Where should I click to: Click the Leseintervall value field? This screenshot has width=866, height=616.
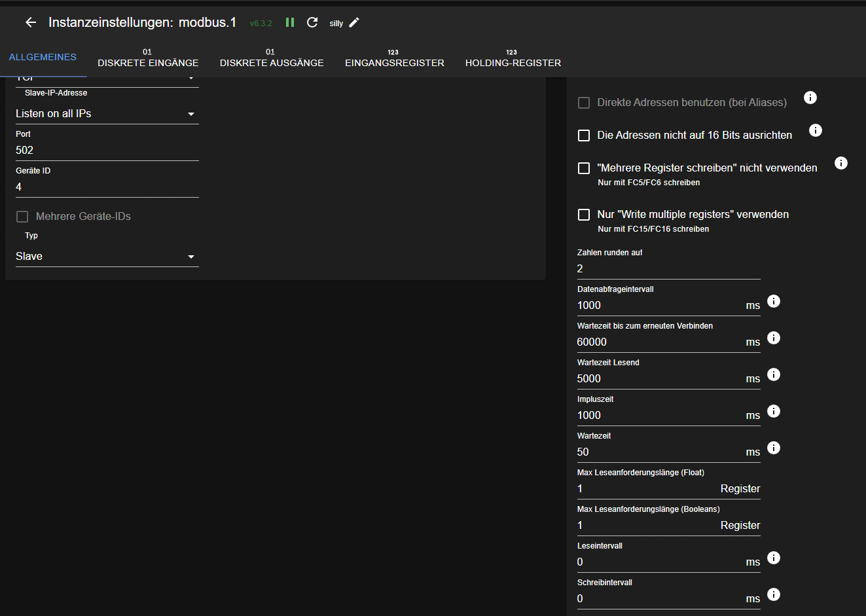[x=660, y=562]
